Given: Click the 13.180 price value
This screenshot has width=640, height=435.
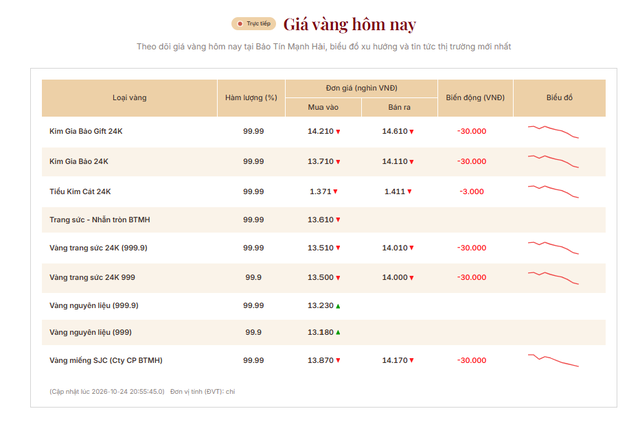Looking at the screenshot, I should pyautogui.click(x=320, y=333).
